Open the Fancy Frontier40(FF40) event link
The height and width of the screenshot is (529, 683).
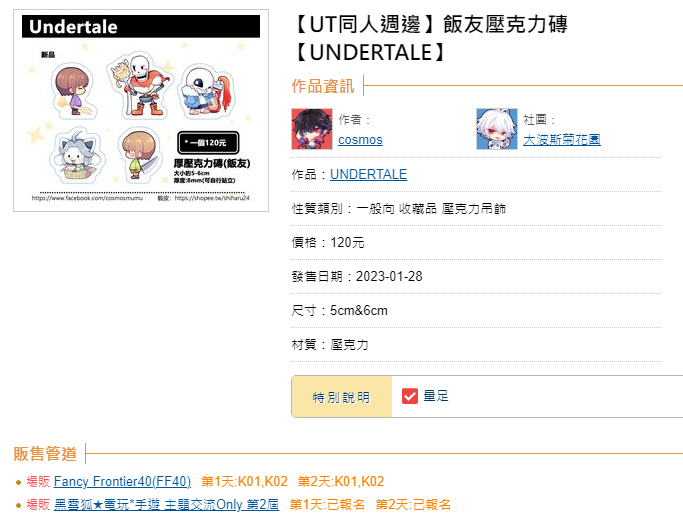(x=122, y=482)
